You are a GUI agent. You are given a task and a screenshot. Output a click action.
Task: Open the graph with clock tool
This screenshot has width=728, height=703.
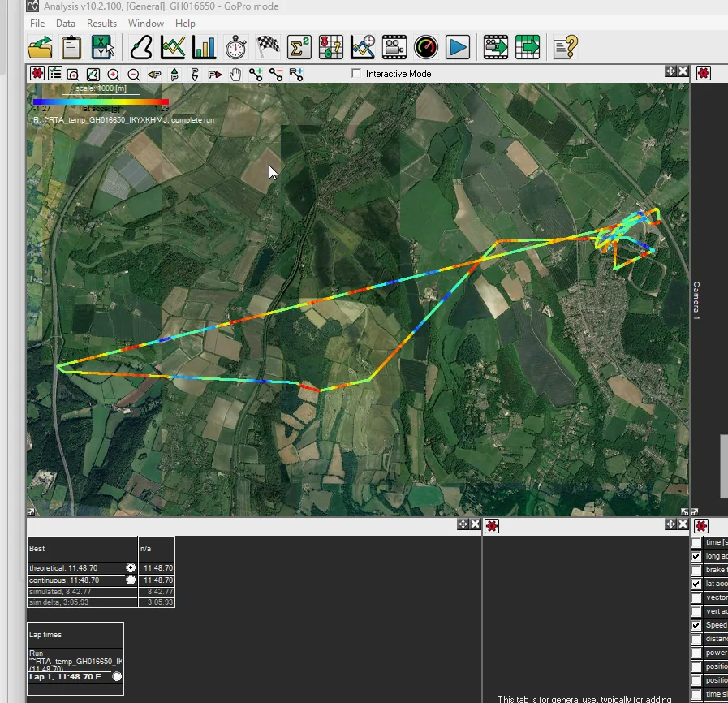point(363,47)
